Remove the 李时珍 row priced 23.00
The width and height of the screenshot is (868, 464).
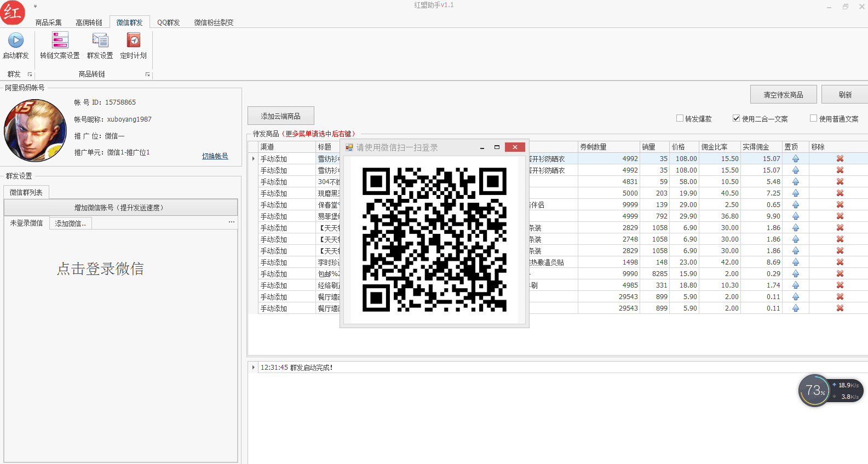click(840, 262)
